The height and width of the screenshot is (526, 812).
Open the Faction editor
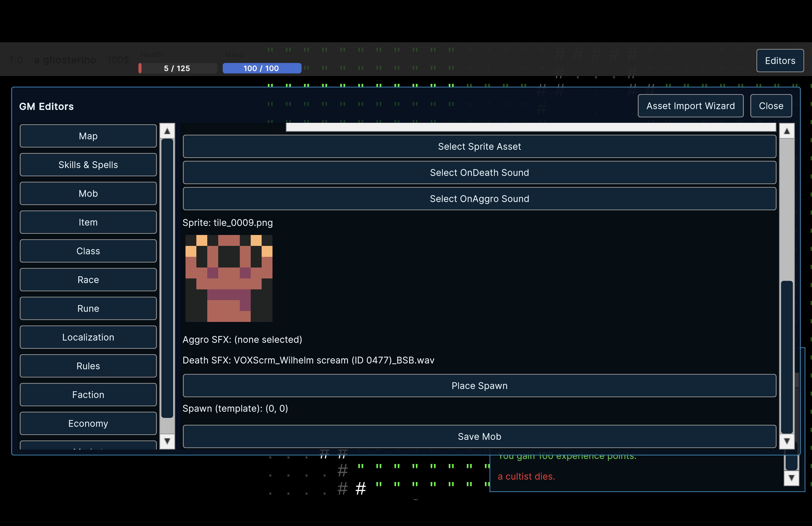tap(88, 395)
